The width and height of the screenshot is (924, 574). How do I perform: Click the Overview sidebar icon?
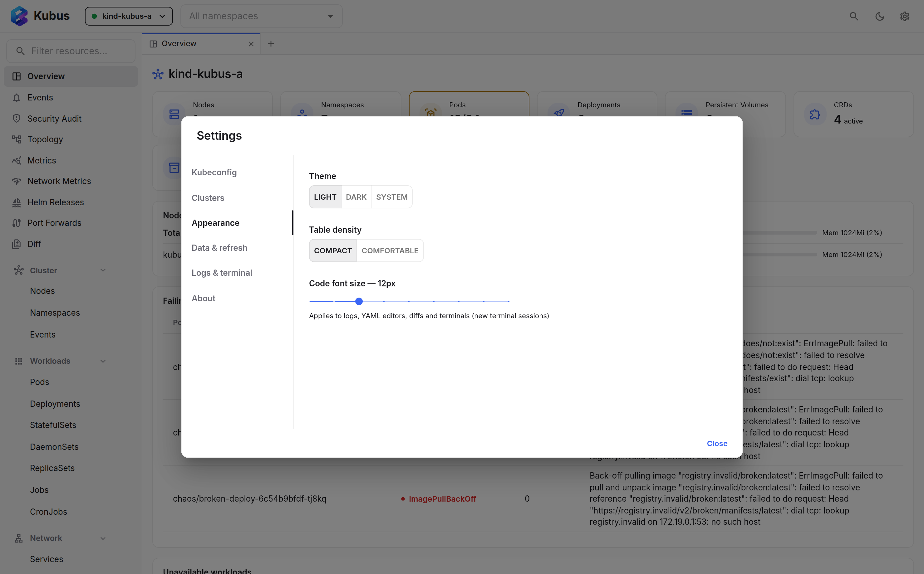point(16,76)
